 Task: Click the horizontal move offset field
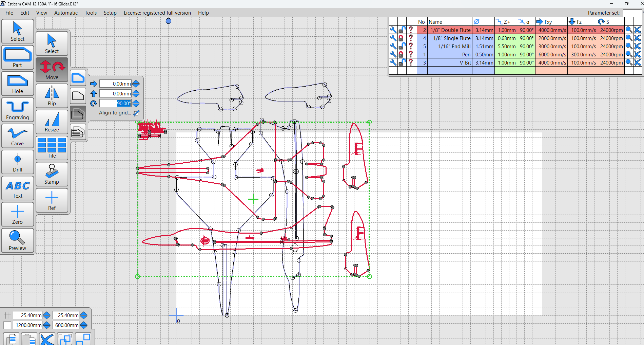click(115, 84)
